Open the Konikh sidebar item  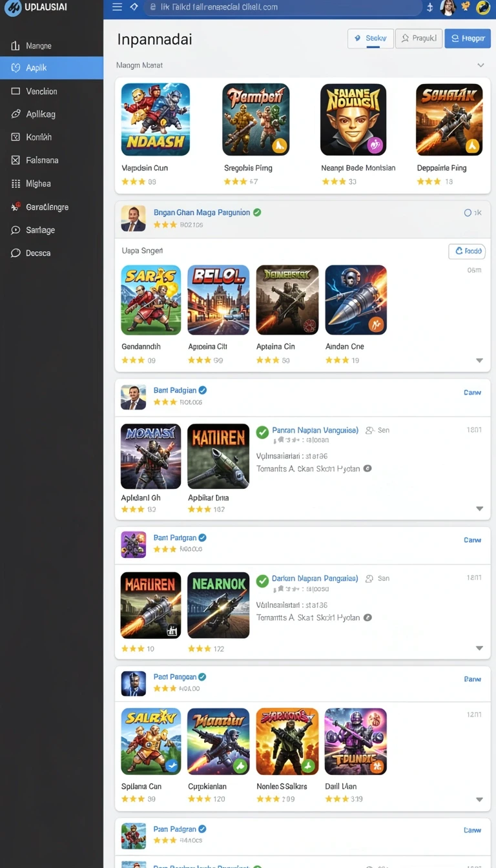[x=52, y=137]
